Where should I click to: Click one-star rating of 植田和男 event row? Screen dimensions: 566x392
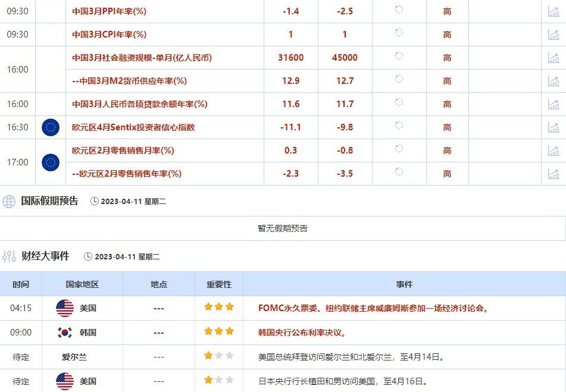coord(219,380)
